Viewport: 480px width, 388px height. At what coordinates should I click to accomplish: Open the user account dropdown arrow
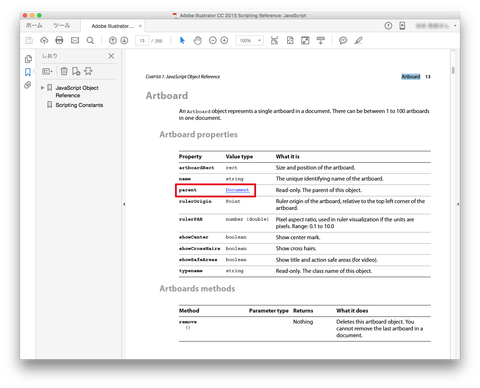[x=455, y=26]
